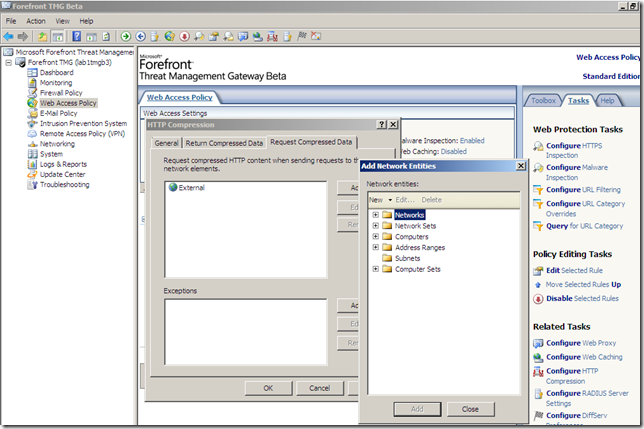This screenshot has width=644, height=429.
Task: Expand the Computer Sets folder
Action: point(375,269)
